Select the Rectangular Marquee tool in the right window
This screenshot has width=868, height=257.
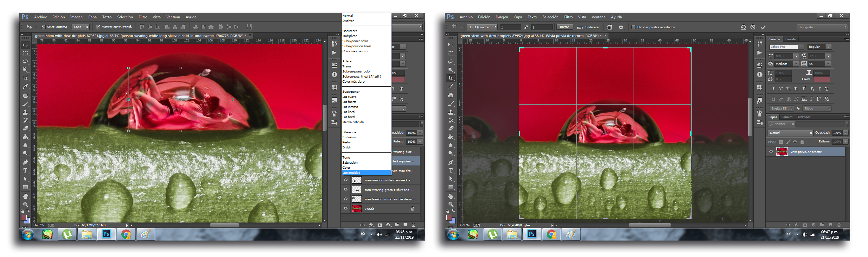pos(451,53)
